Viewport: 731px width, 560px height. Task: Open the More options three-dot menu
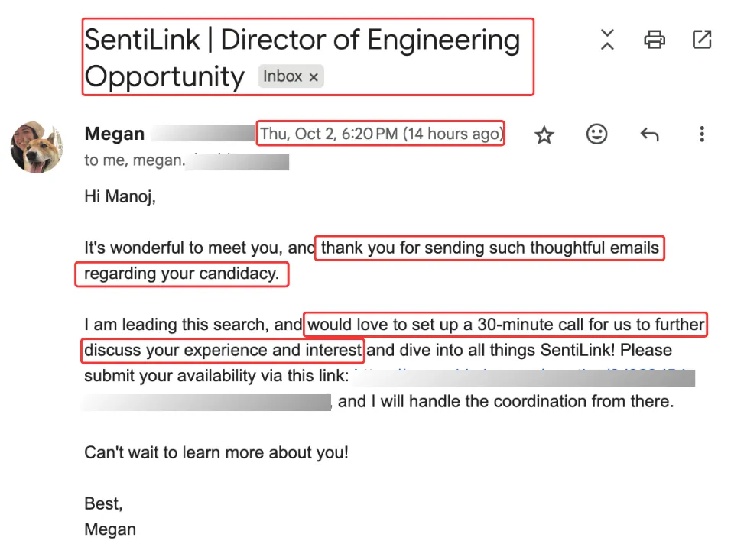pos(701,135)
